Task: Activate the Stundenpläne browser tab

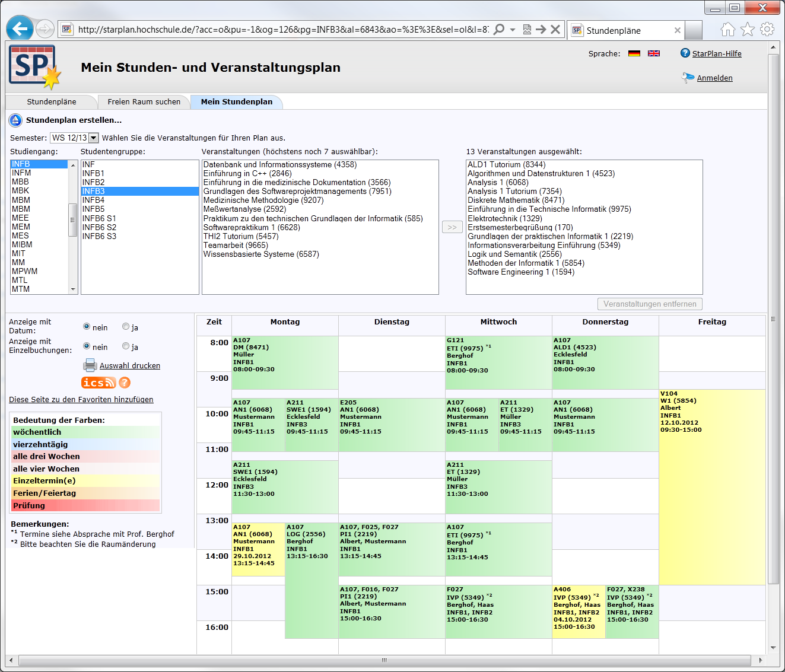Action: click(625, 30)
